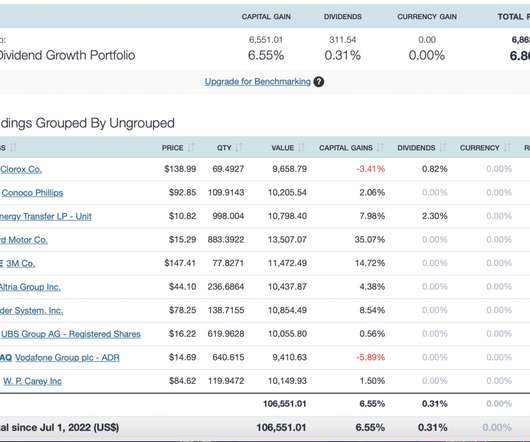The height and width of the screenshot is (442, 530).
Task: Open the Ford Motor Co. holding
Action: [x=24, y=240]
